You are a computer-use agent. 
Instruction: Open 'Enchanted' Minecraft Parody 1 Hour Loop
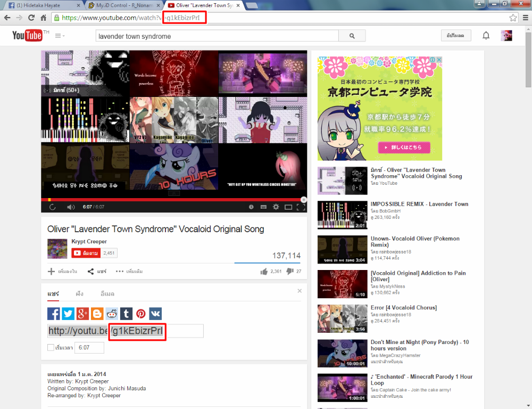(421, 380)
